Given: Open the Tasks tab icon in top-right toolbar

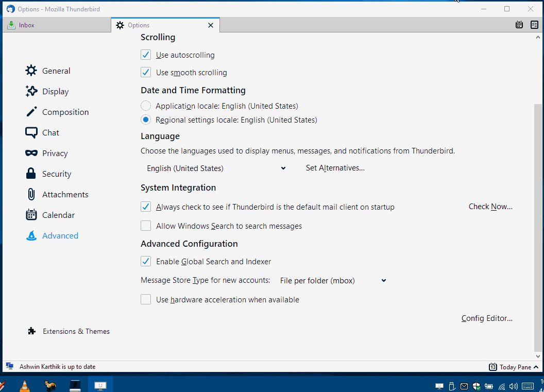Looking at the screenshot, I should pos(534,25).
